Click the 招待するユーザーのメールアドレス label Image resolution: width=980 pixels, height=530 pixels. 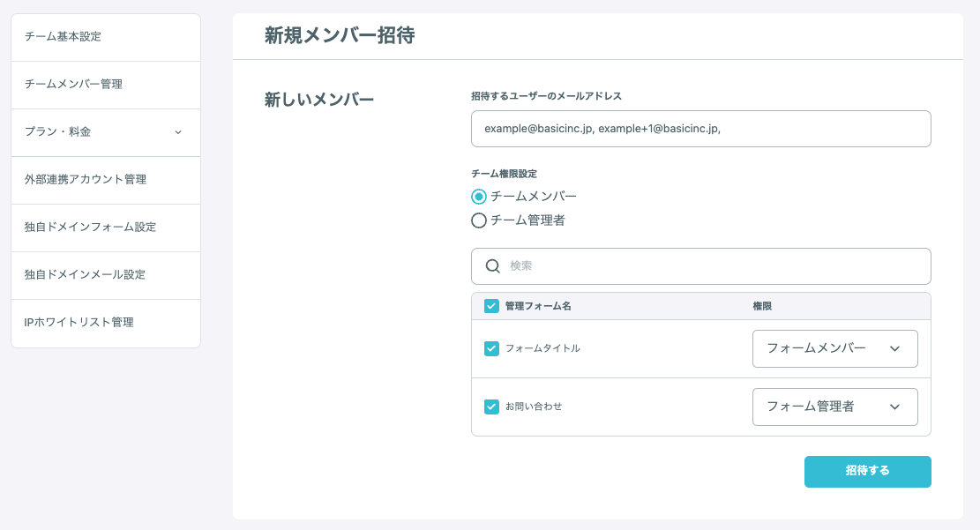tap(546, 96)
